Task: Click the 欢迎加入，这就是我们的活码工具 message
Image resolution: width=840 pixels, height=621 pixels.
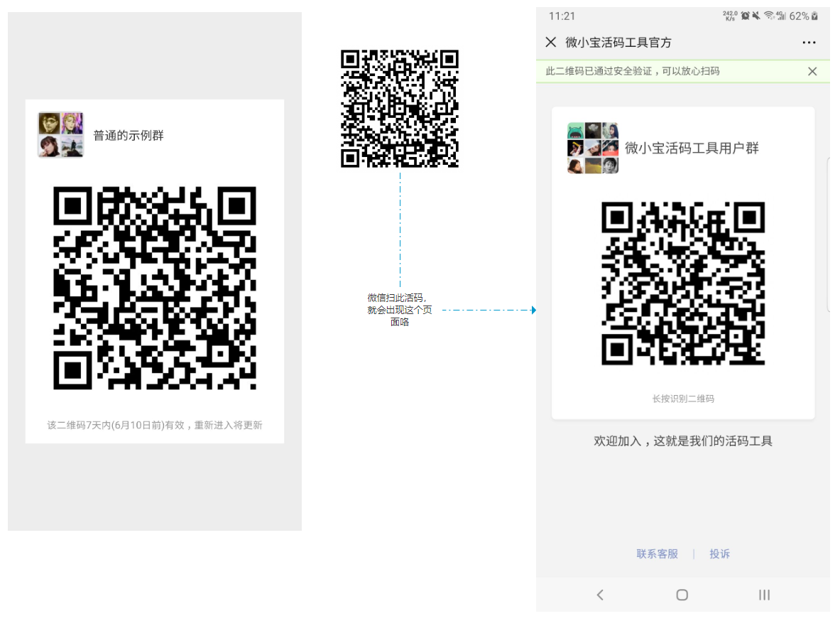Action: click(x=683, y=441)
